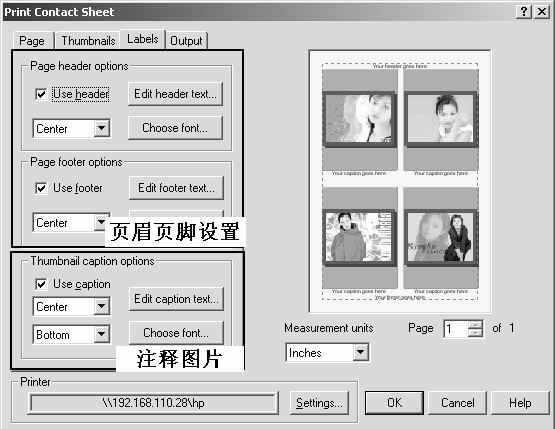This screenshot has height=429, width=555.
Task: Cancel the Print Contact Sheet dialog
Action: (458, 402)
